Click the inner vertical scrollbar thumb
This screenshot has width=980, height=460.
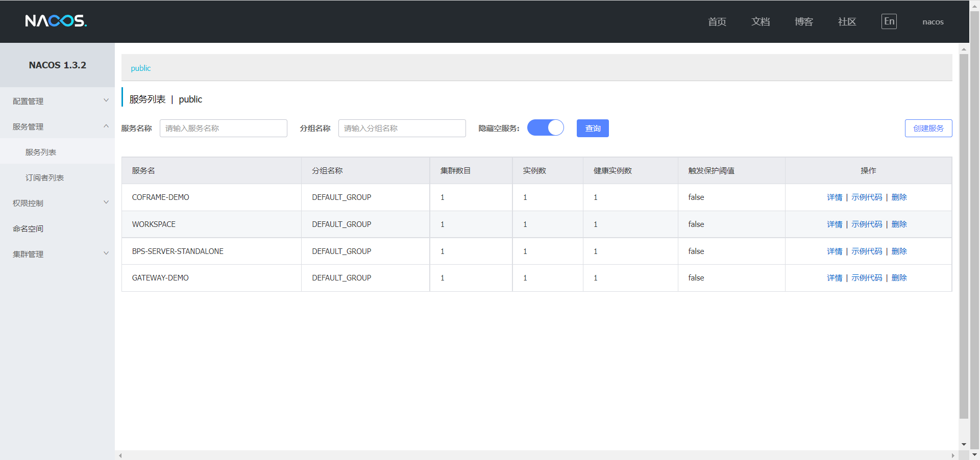[964, 236]
